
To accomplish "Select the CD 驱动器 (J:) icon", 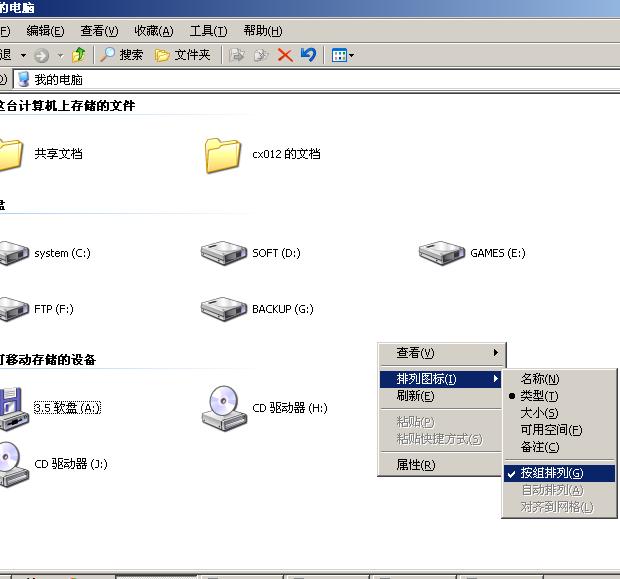I will click(15, 465).
